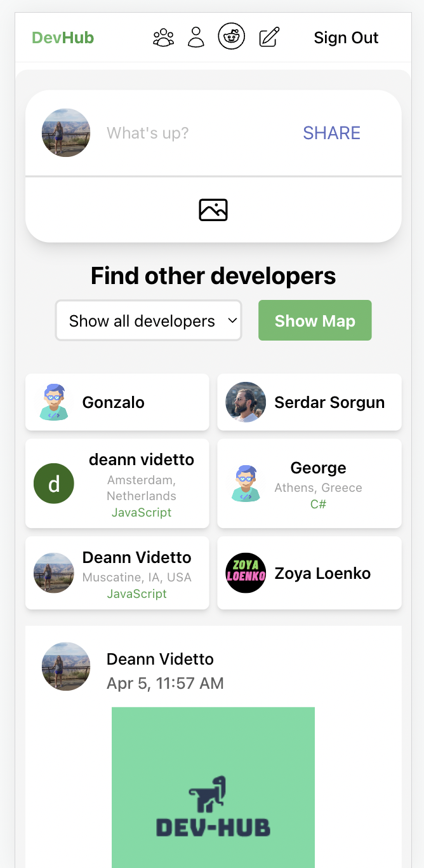Click Deann Videtto's name on the post

160,659
